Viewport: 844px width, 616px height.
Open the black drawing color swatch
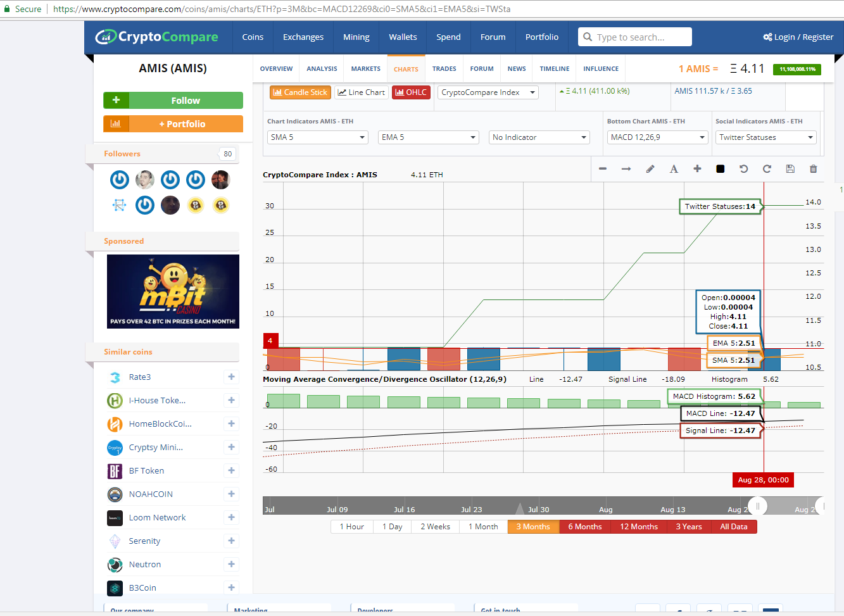click(720, 169)
